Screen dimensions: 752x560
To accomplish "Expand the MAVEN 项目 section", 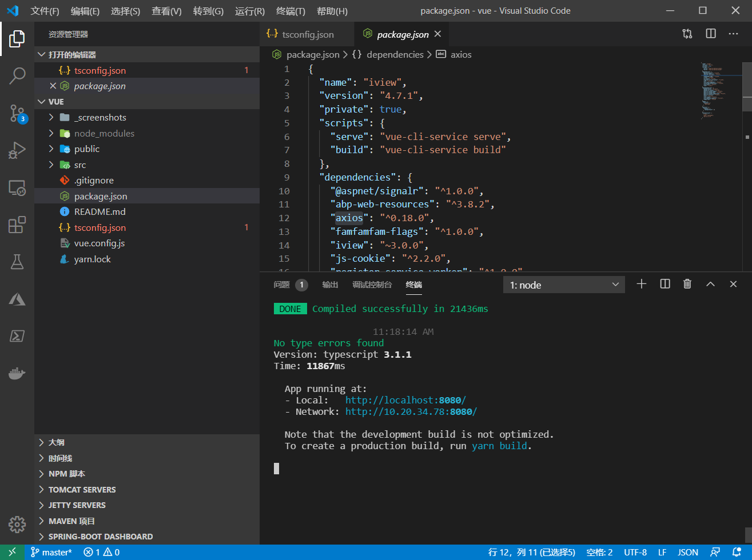I will [x=147, y=521].
